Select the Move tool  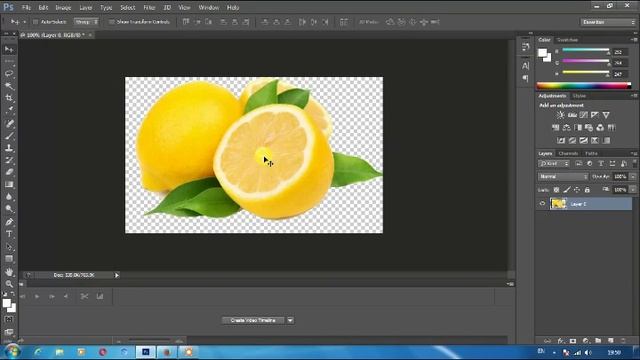pos(9,49)
